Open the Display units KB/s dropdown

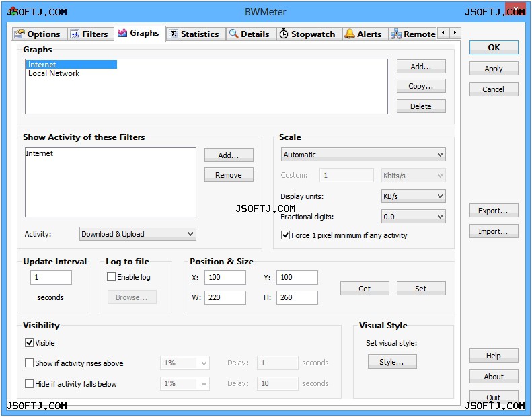(413, 196)
